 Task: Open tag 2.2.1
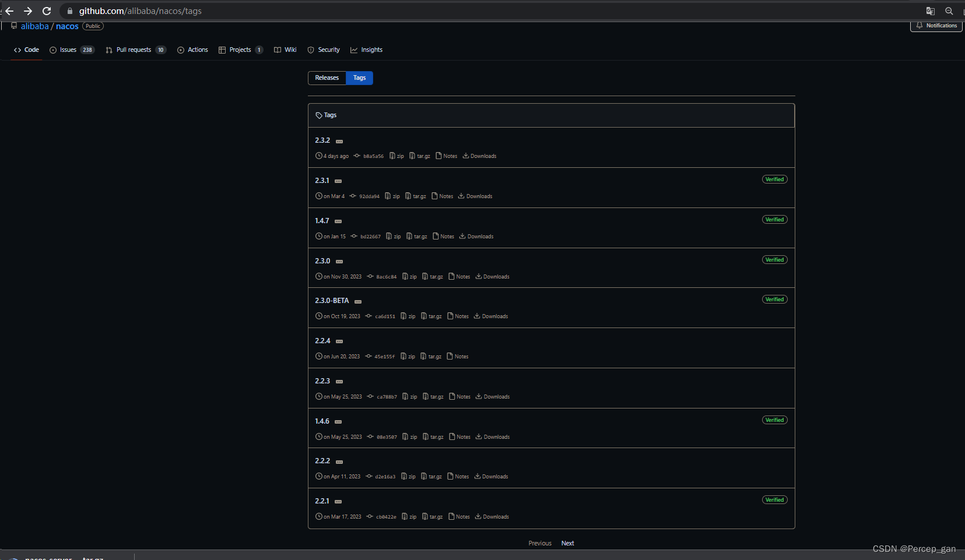click(x=322, y=501)
